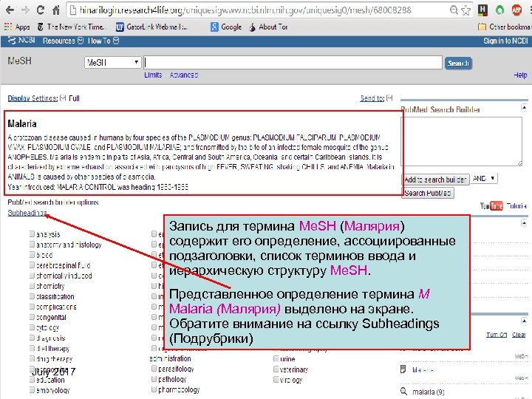Open the Resources menu
Image resolution: width=532 pixels, height=399 pixels.
pos(63,41)
